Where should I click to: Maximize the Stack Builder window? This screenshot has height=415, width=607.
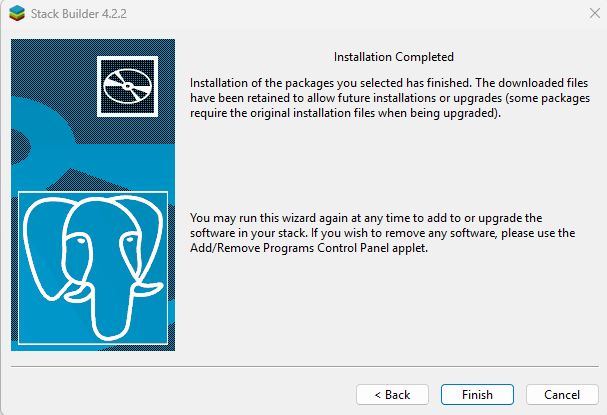(x=536, y=13)
